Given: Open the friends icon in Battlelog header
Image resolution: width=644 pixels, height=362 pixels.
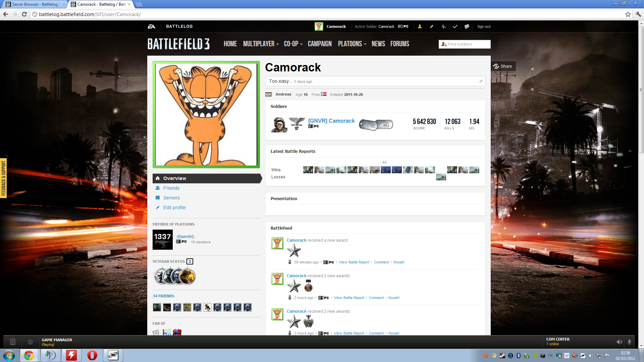Looking at the screenshot, I should tap(420, 26).
